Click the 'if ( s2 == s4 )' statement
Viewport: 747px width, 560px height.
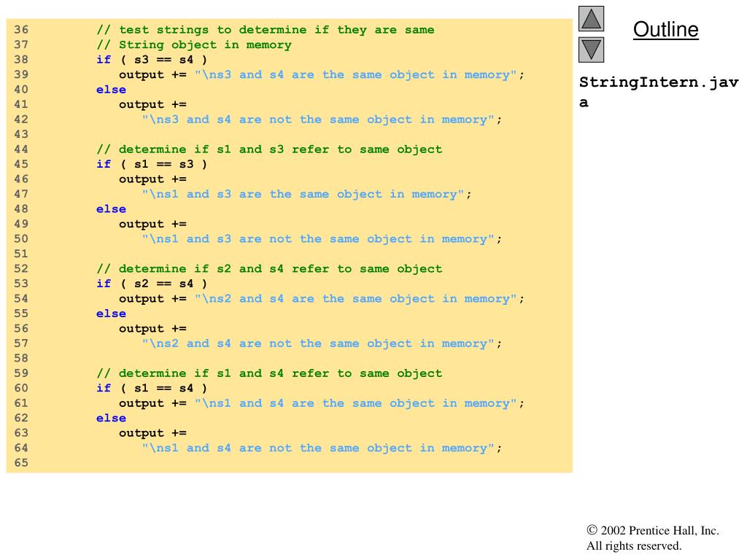click(x=152, y=284)
